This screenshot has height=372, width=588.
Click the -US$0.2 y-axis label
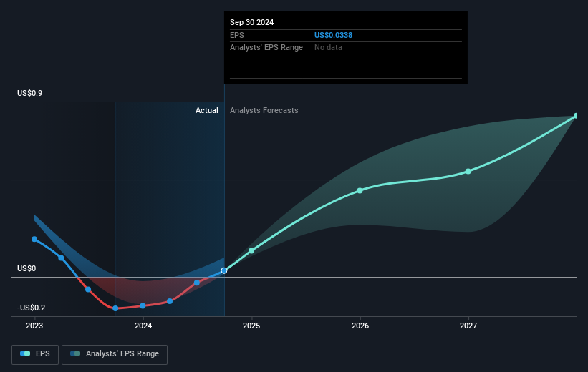click(31, 308)
